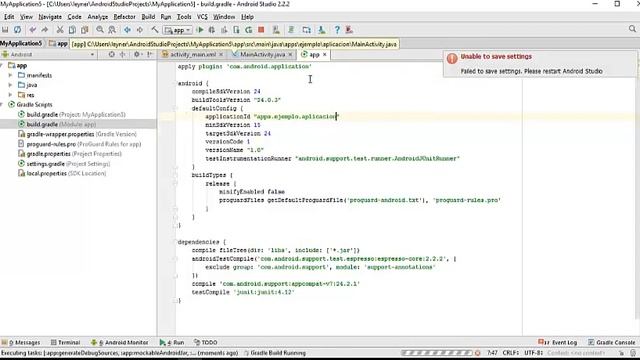Image resolution: width=640 pixels, height=360 pixels.
Task: Click the AVD Manager icon
Action: click(276, 30)
